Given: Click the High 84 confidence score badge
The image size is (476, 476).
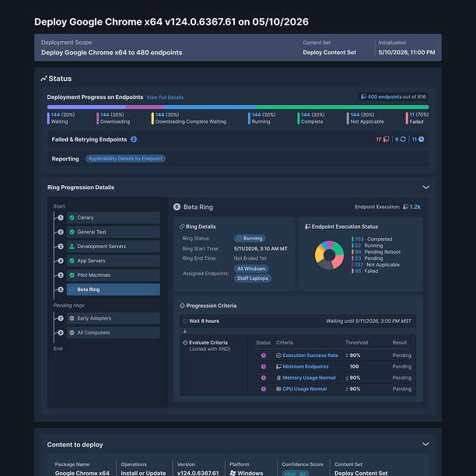Looking at the screenshot, I should pyautogui.click(x=295, y=473).
